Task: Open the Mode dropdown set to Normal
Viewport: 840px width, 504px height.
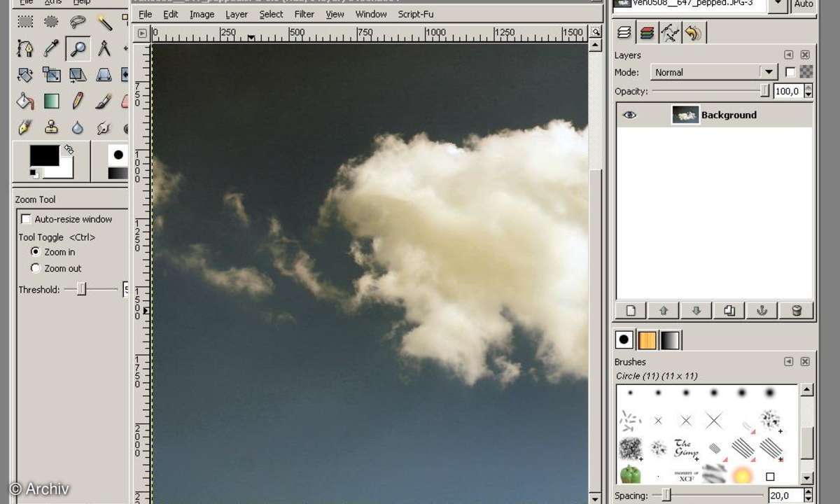Action: point(713,72)
